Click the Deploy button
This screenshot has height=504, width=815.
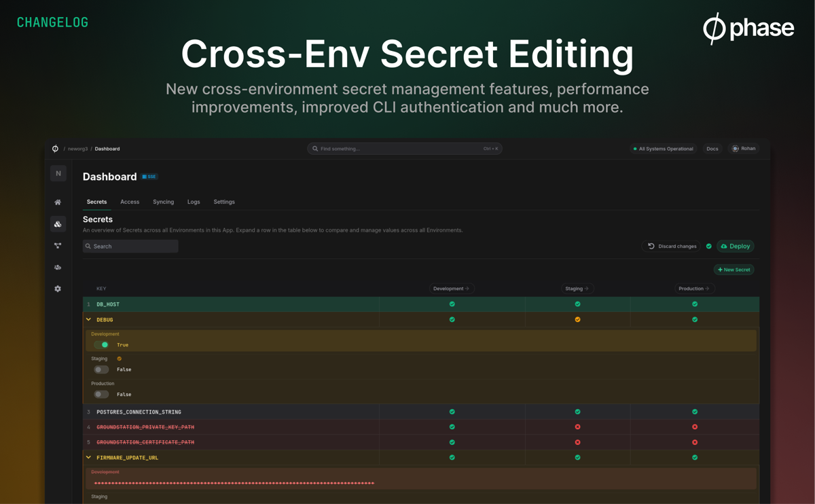coord(735,246)
